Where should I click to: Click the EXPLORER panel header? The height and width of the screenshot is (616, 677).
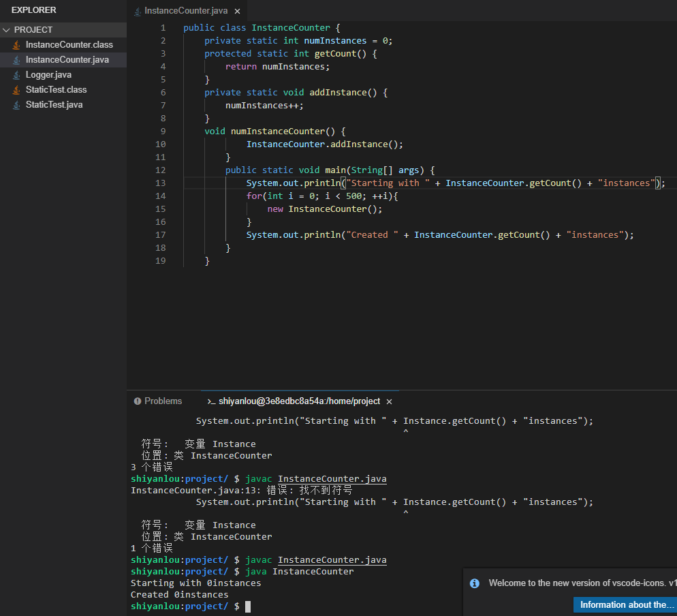[33, 10]
